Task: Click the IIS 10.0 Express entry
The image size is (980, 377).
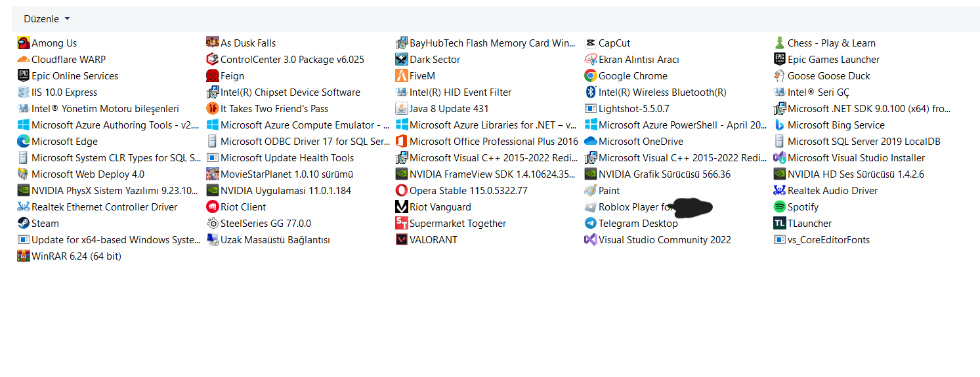Action: (57, 92)
